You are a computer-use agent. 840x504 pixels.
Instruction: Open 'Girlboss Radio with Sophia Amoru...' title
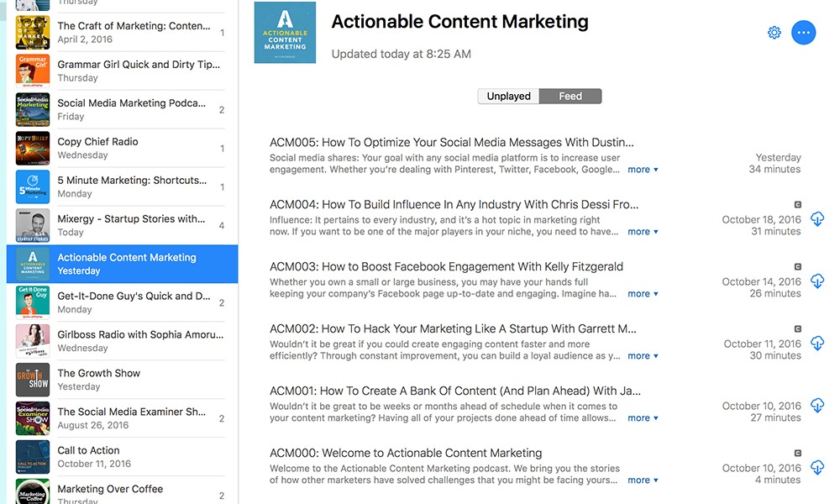140,334
